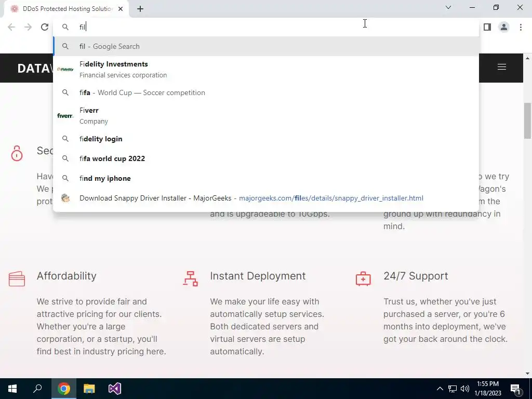This screenshot has width=532, height=399.
Task: Open Chrome three-dot menu
Action: 521,27
